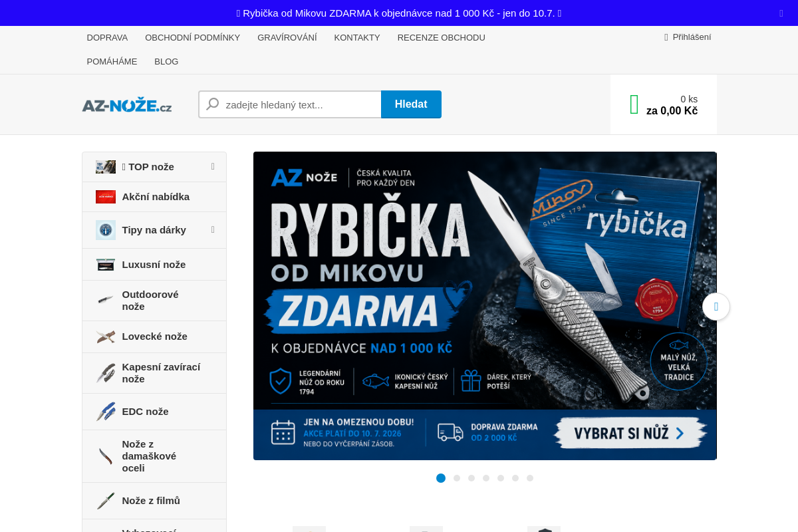Click the Nože z filmů knife icon

(106, 501)
